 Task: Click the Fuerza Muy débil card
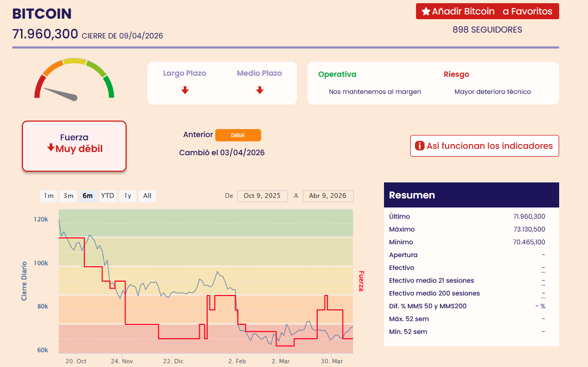coord(74,146)
